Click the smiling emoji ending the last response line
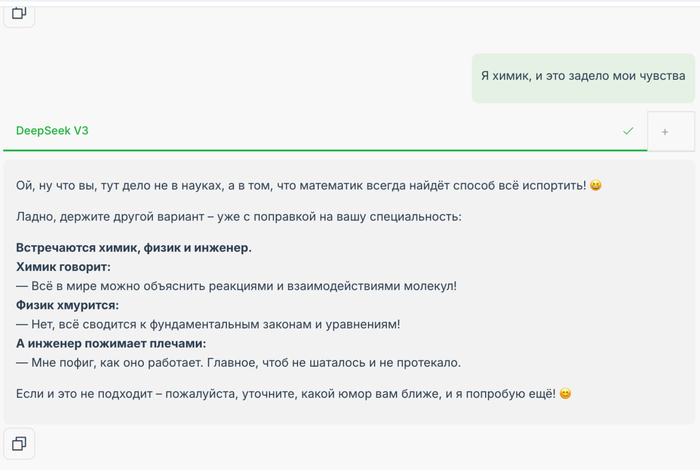Image resolution: width=700 pixels, height=470 pixels. (x=565, y=394)
